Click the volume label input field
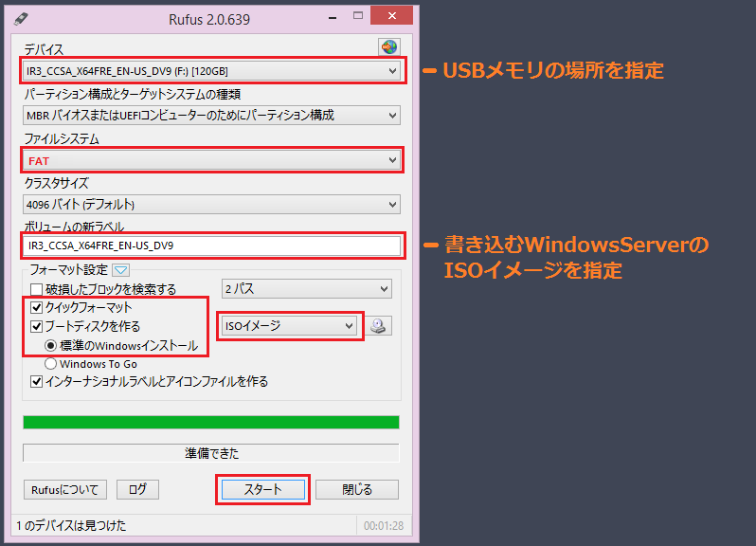This screenshot has width=756, height=546. [x=211, y=246]
